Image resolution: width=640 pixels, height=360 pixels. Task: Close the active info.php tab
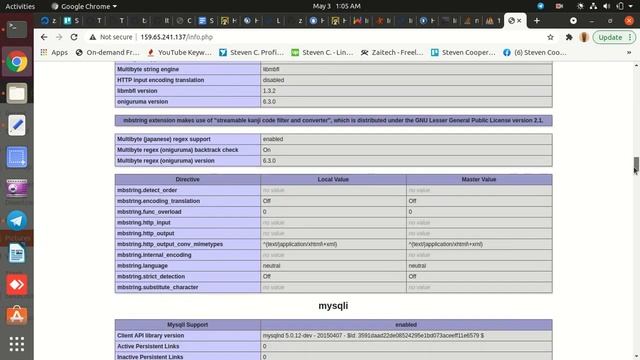[519, 20]
